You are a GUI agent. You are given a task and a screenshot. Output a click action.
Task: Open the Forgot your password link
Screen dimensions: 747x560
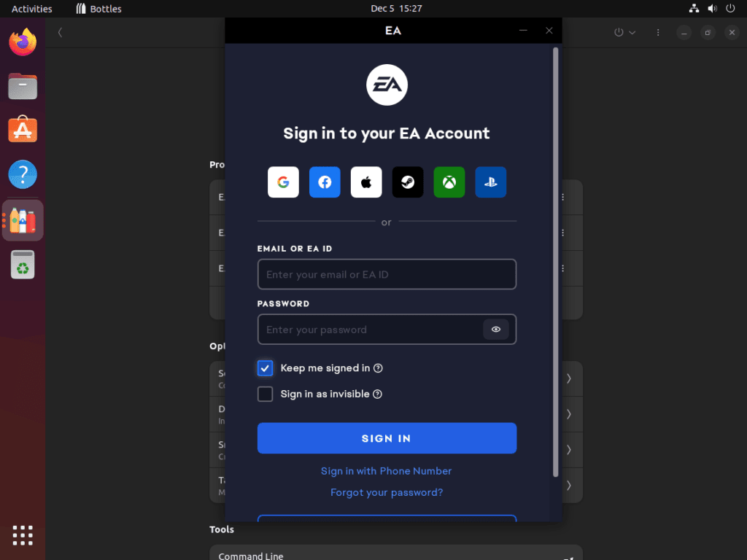(x=387, y=492)
